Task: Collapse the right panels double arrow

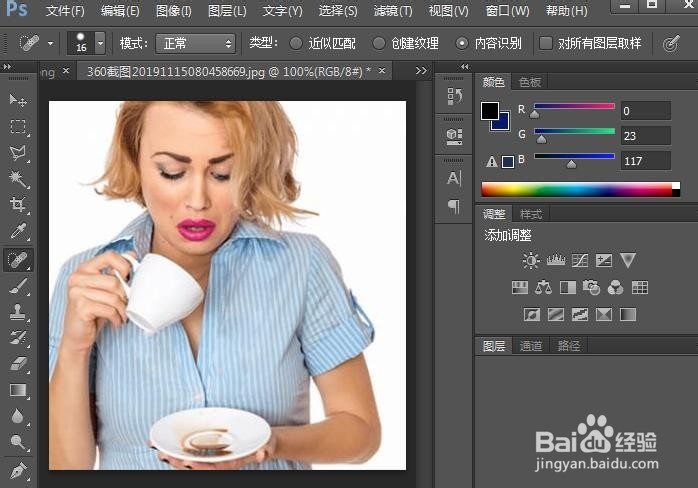Action: click(x=465, y=67)
